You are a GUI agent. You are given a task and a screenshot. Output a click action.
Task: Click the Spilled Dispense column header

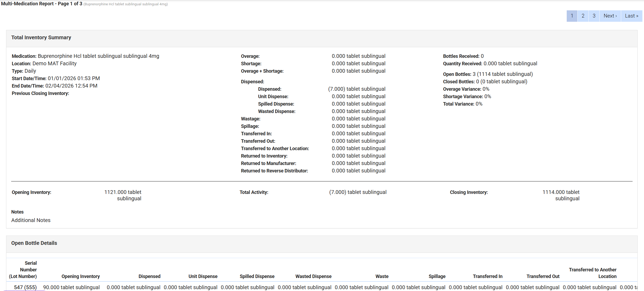tap(257, 276)
